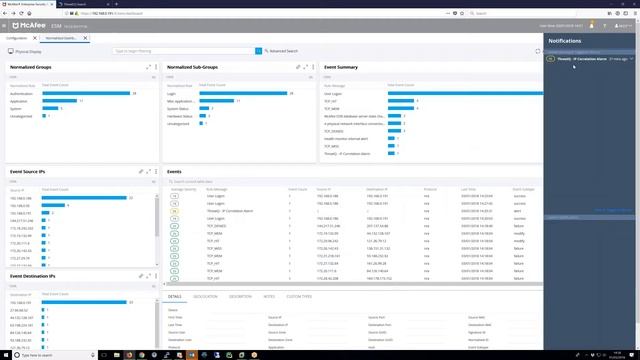The width and height of the screenshot is (640, 360).
Task: Switch to the Configuration tab
Action: pos(16,38)
